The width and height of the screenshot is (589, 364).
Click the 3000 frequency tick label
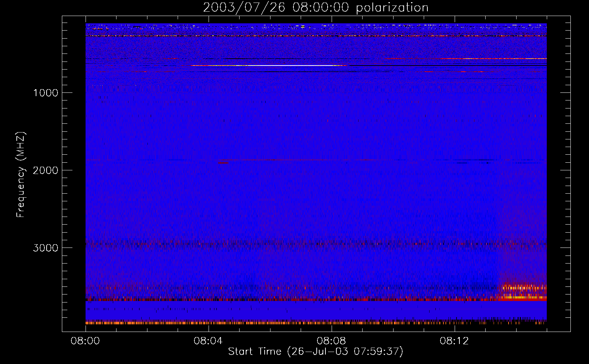46,248
